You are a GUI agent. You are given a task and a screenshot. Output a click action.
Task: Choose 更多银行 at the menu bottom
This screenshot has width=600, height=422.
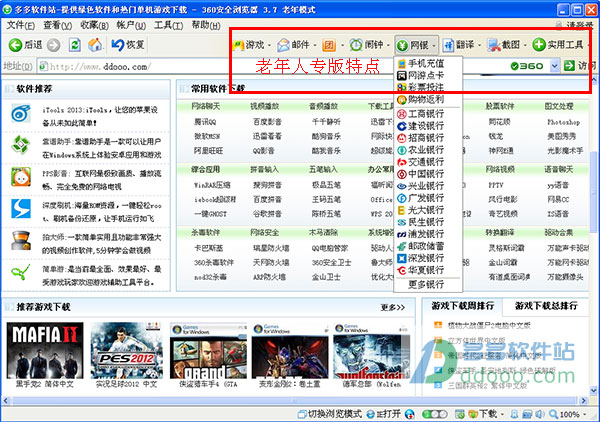pyautogui.click(x=428, y=284)
